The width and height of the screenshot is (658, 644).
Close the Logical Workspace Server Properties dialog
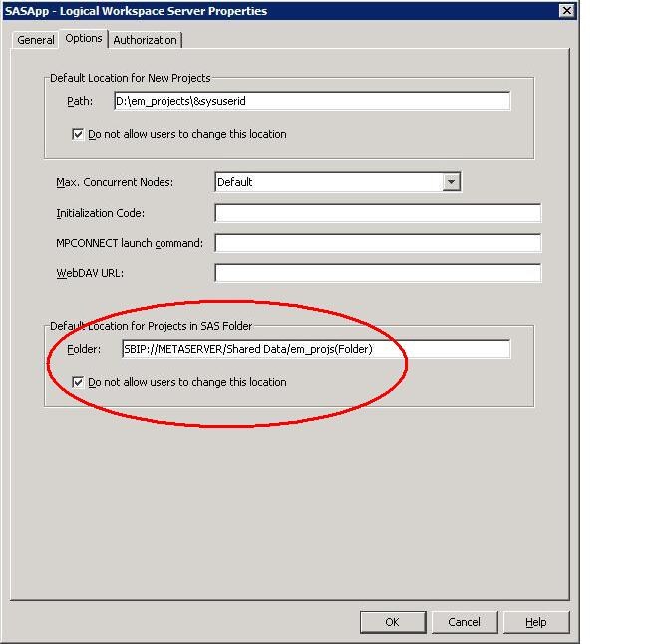(567, 11)
